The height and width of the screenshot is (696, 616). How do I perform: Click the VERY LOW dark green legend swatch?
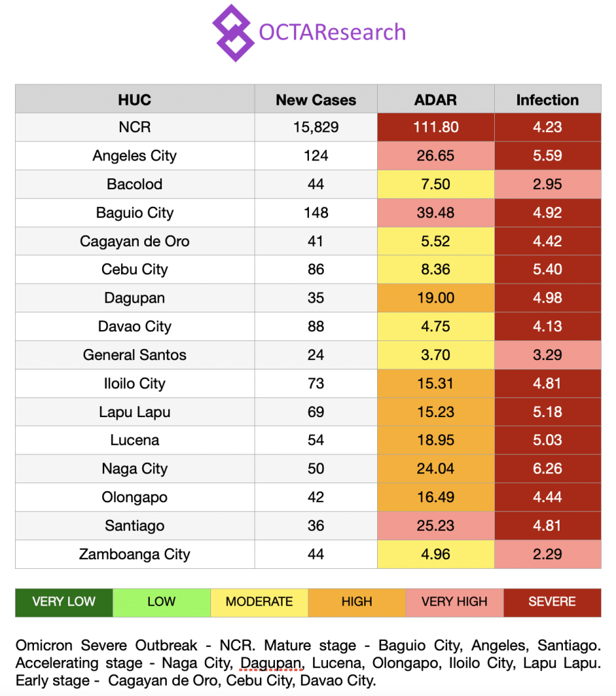64,602
